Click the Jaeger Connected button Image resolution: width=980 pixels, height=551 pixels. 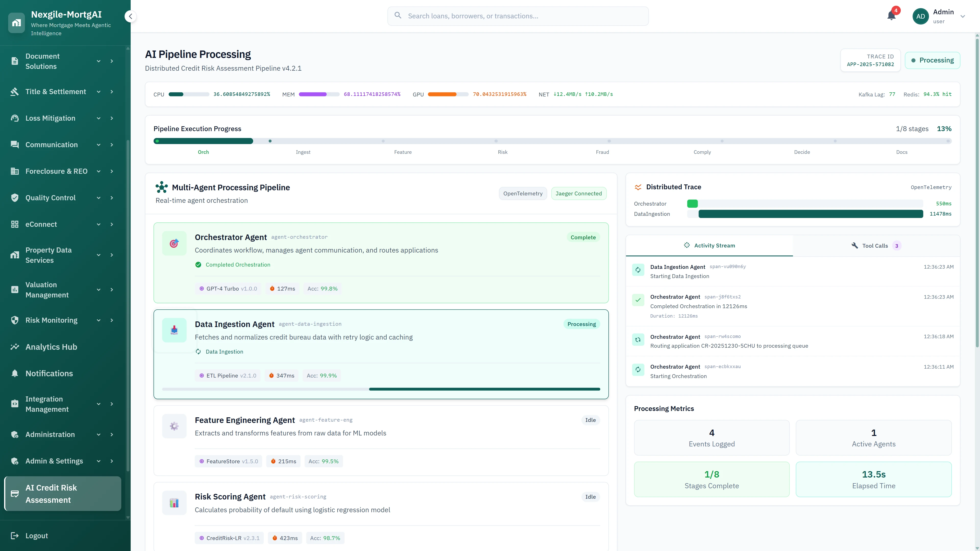pyautogui.click(x=579, y=193)
